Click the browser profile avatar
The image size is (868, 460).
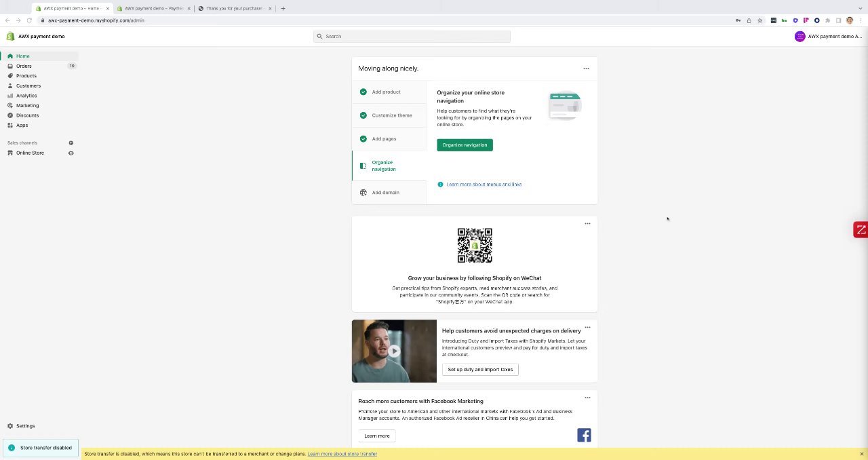point(850,20)
